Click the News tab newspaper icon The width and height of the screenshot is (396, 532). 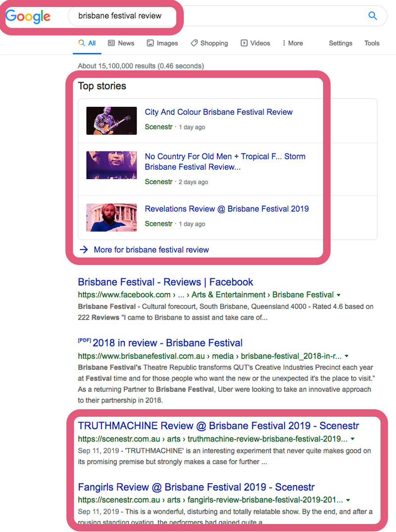point(111,43)
